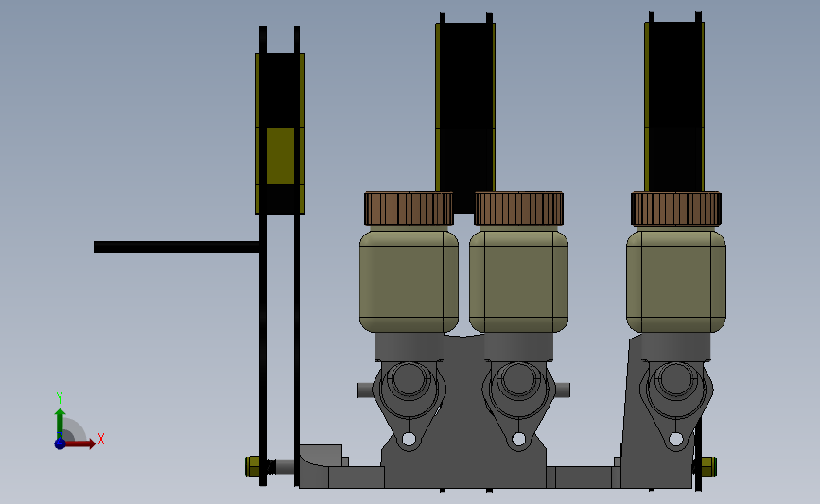Select the mounting hole under the left cylinder

click(409, 439)
